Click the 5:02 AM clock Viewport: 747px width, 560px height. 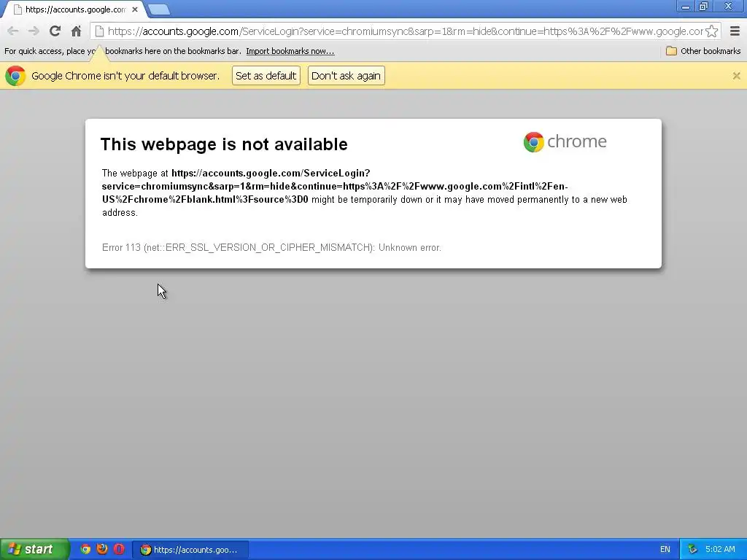point(720,550)
